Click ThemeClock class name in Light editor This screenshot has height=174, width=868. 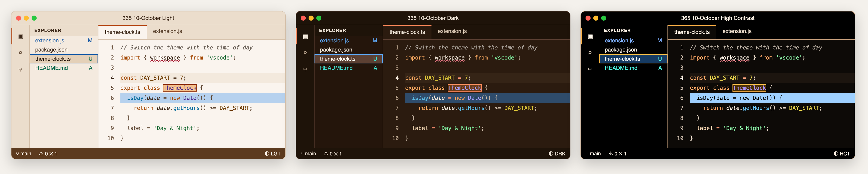click(x=180, y=88)
